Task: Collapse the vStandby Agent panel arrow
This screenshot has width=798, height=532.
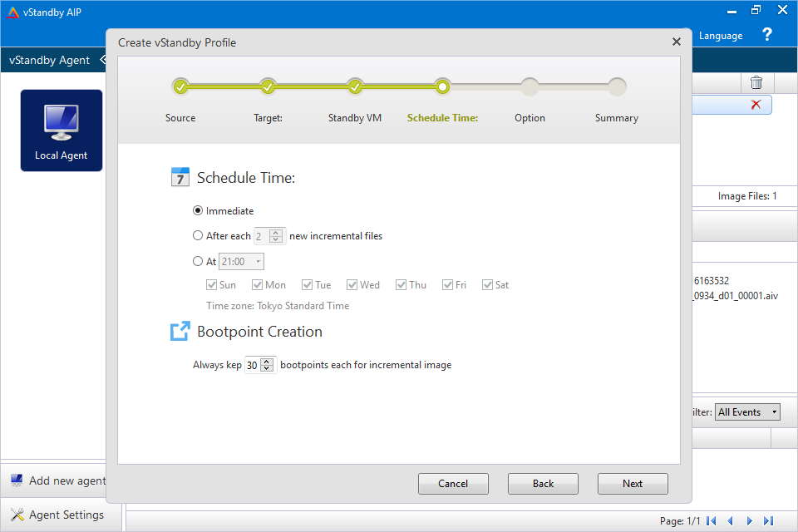Action: click(103, 60)
